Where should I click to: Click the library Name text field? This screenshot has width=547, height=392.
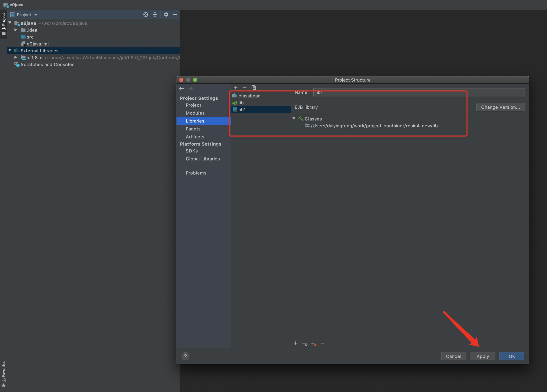pos(419,92)
